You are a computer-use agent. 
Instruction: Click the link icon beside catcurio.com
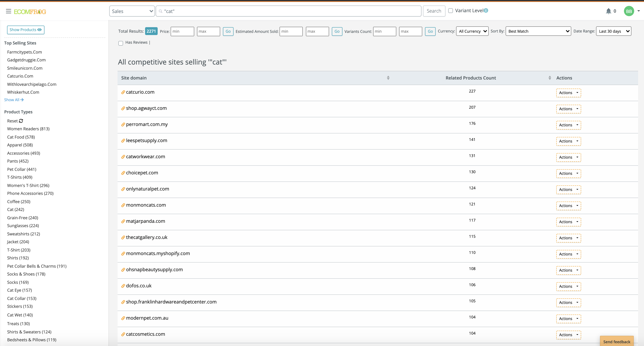[x=123, y=92]
